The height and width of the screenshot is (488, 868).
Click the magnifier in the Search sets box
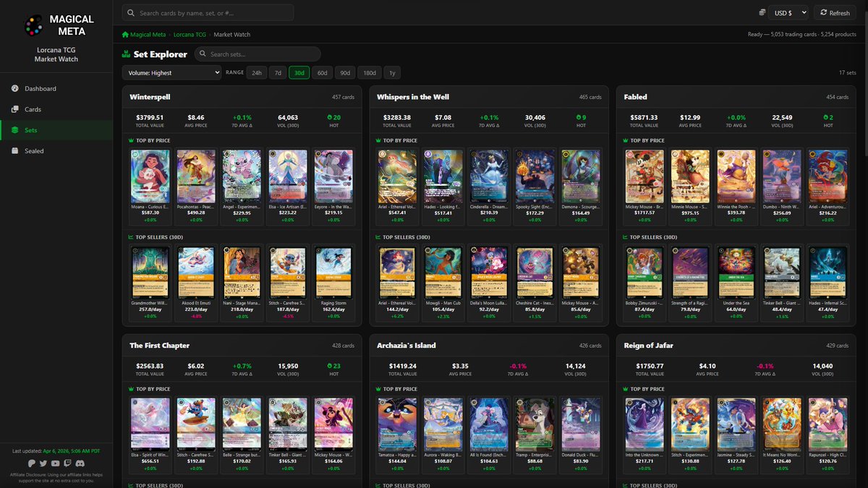204,54
